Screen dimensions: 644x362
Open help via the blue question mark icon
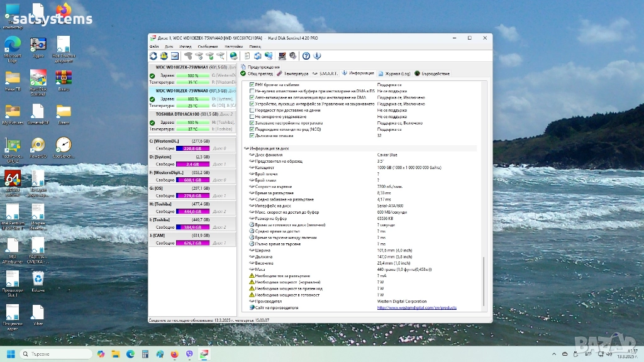click(306, 56)
